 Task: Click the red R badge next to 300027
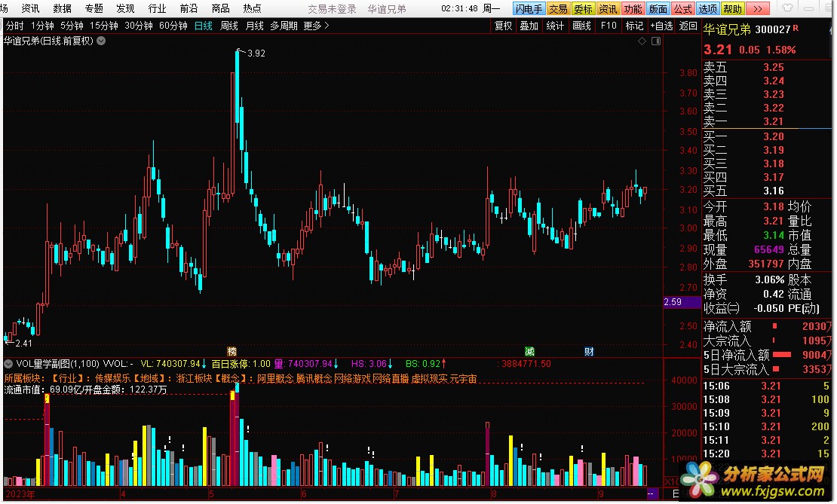[x=796, y=28]
